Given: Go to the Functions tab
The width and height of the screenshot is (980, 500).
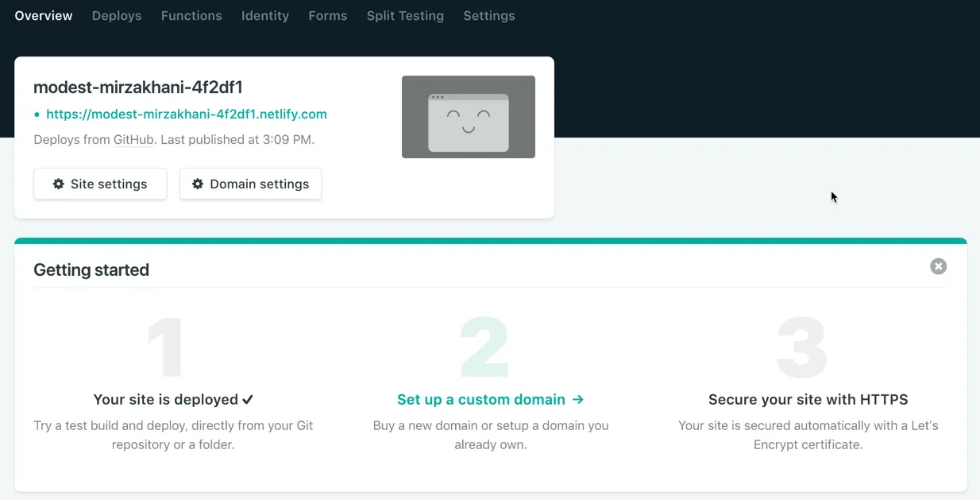Looking at the screenshot, I should [191, 16].
